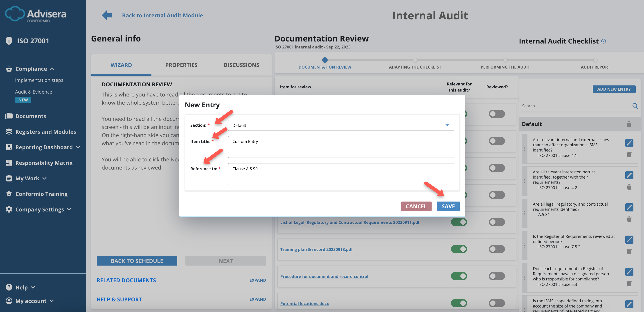Image resolution: width=644 pixels, height=312 pixels.
Task: Click the back arrow beside Back to Internal Audit Module
Action: click(106, 15)
